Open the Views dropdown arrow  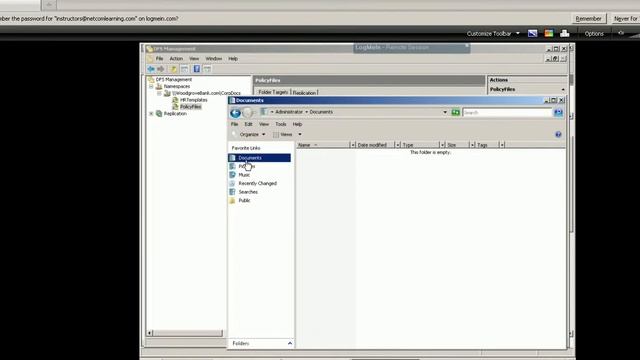pyautogui.click(x=300, y=134)
